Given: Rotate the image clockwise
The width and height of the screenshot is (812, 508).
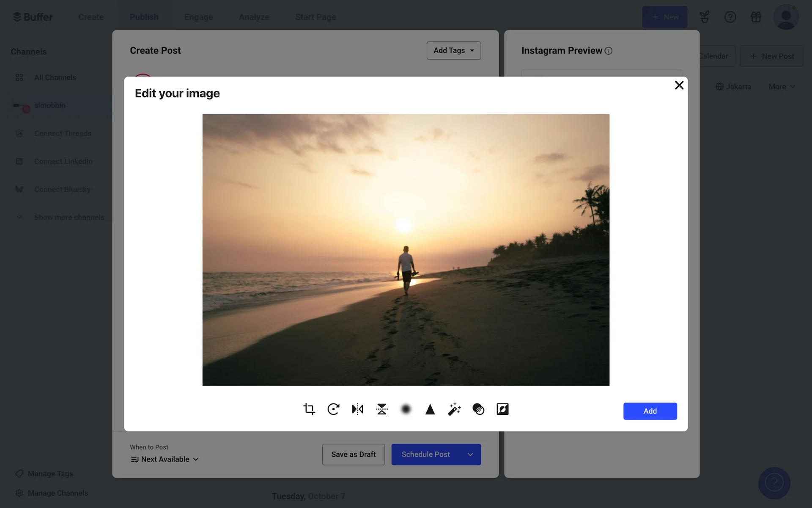Looking at the screenshot, I should 333,409.
